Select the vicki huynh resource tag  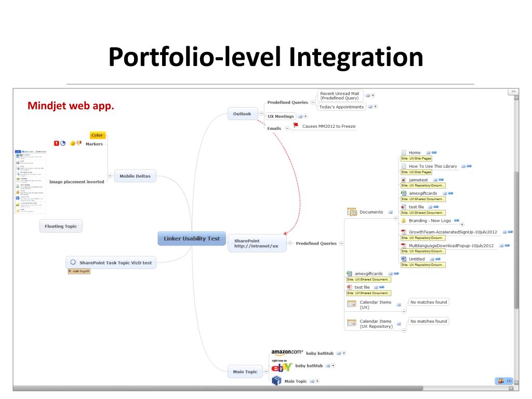pos(79,271)
